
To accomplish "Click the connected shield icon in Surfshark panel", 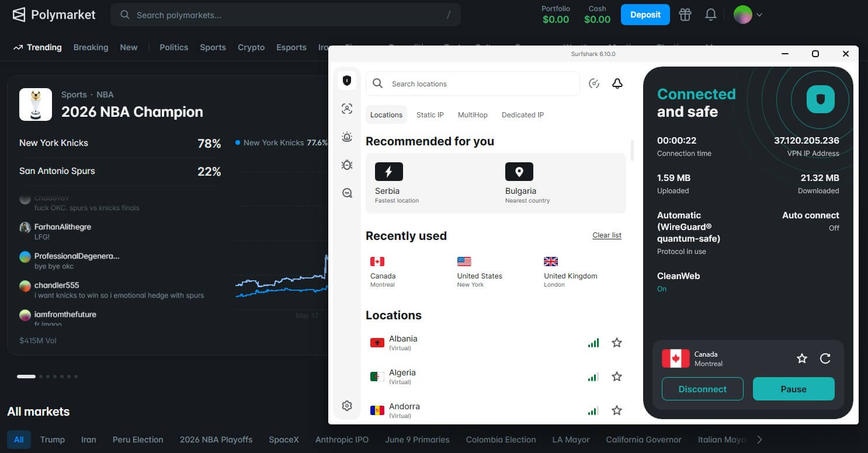I will [821, 99].
